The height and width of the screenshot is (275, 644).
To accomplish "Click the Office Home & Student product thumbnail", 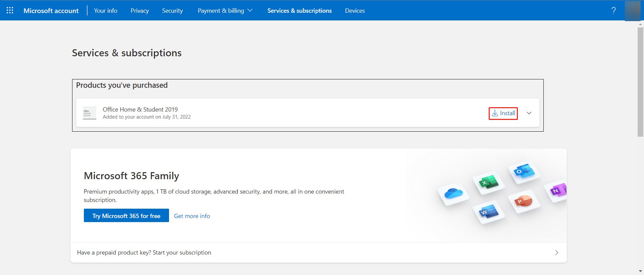I will point(90,113).
